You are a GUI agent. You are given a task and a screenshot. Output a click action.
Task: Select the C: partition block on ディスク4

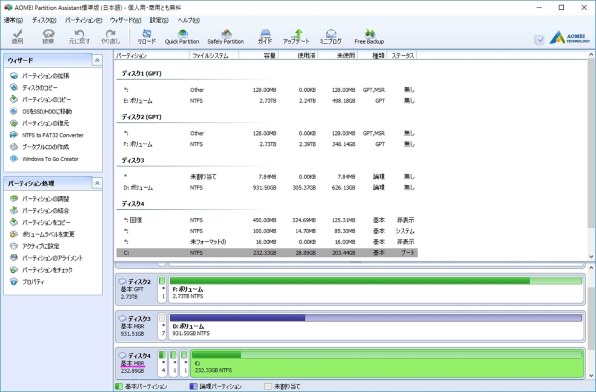387,363
